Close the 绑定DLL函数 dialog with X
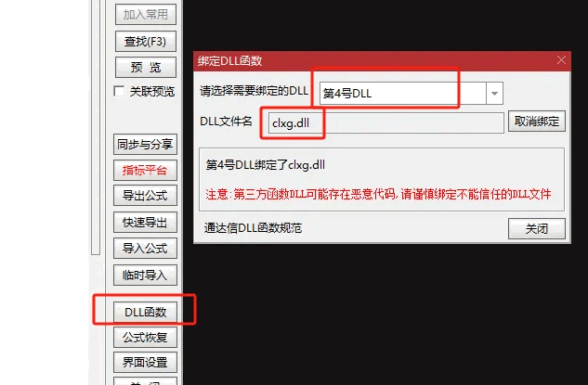588x385 pixels. tap(561, 60)
